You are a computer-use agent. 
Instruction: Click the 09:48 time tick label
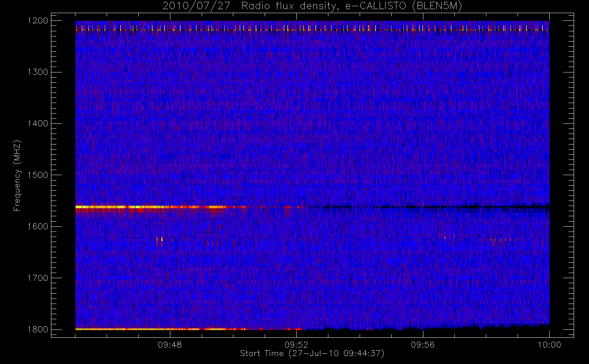tap(170, 345)
